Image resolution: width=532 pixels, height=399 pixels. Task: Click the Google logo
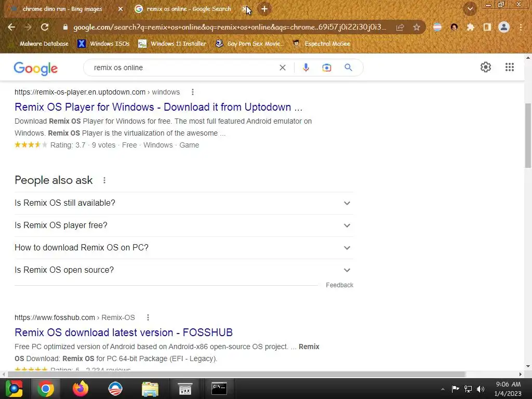(36, 68)
